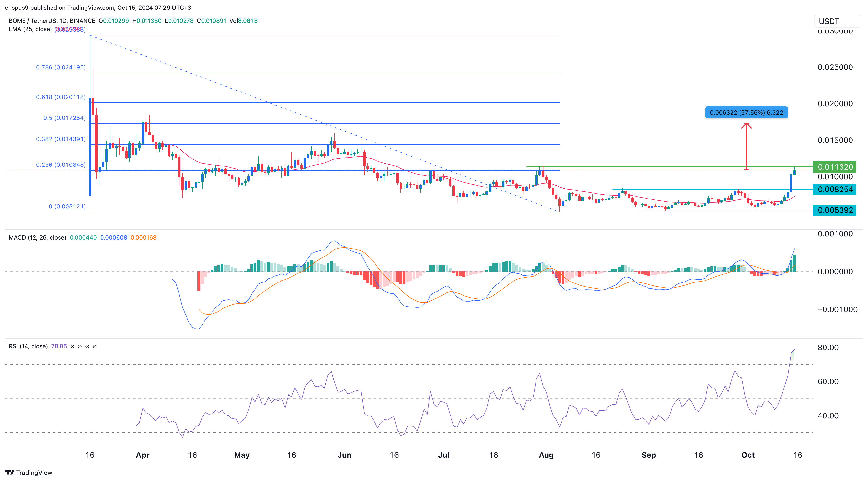Click the Jun label on time axis

click(x=344, y=455)
